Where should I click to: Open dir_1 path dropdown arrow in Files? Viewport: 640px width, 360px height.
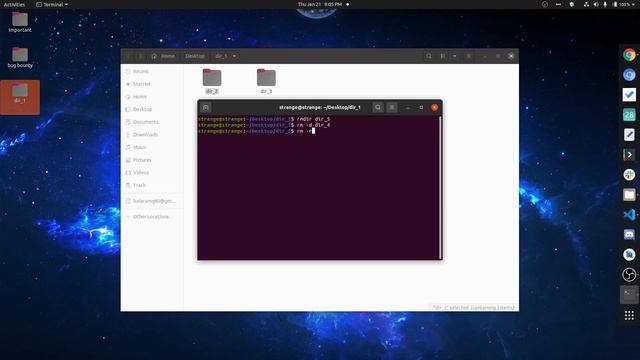click(x=234, y=56)
